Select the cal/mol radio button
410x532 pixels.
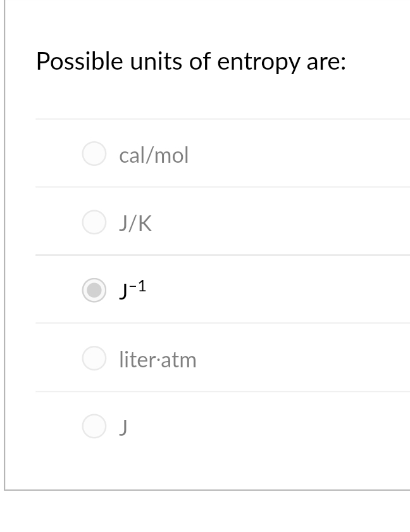pyautogui.click(x=94, y=154)
